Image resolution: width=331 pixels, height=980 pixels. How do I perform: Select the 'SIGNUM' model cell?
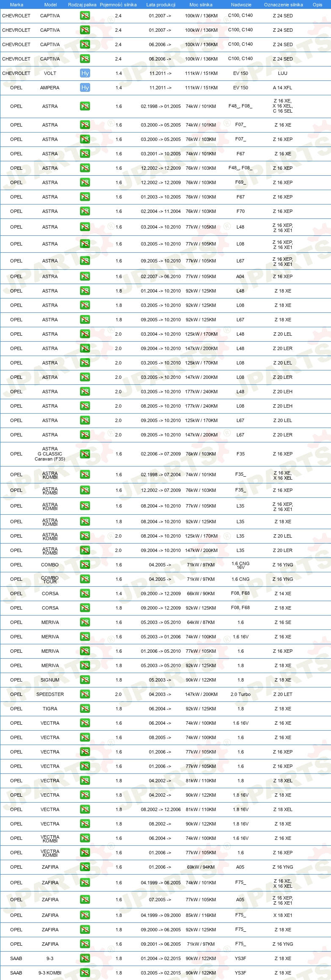coord(50,680)
